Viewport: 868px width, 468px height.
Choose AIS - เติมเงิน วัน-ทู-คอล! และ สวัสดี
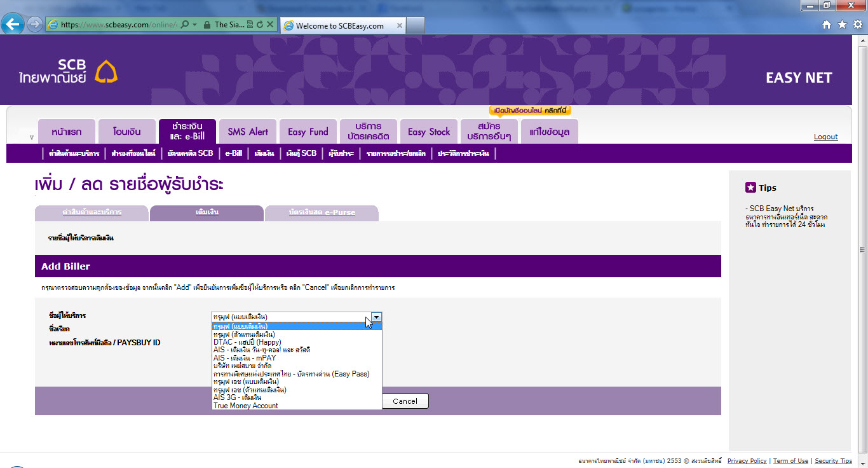point(297,350)
